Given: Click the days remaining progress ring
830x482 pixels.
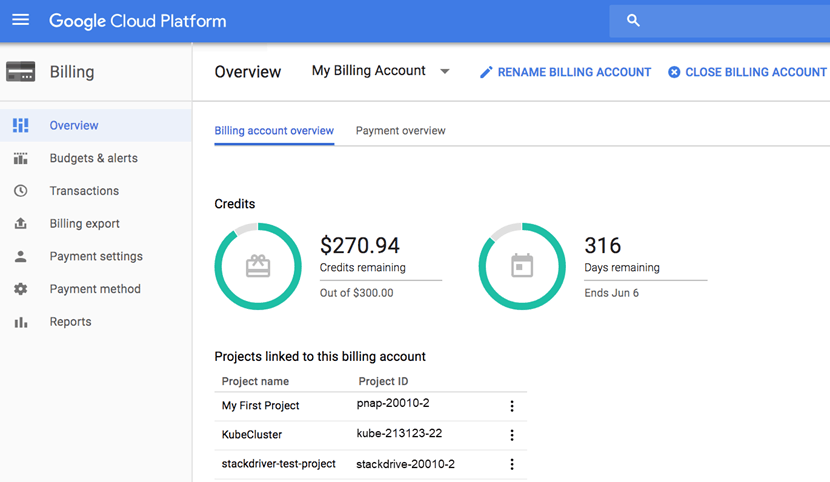Looking at the screenshot, I should [522, 266].
